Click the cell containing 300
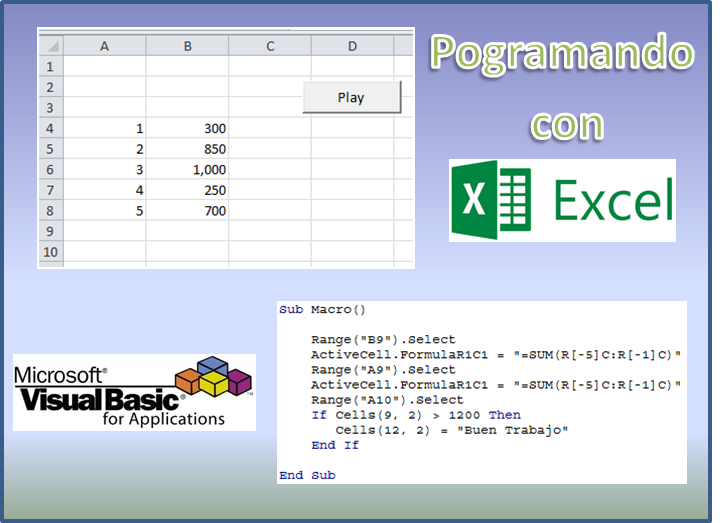727x523 pixels. 187,128
